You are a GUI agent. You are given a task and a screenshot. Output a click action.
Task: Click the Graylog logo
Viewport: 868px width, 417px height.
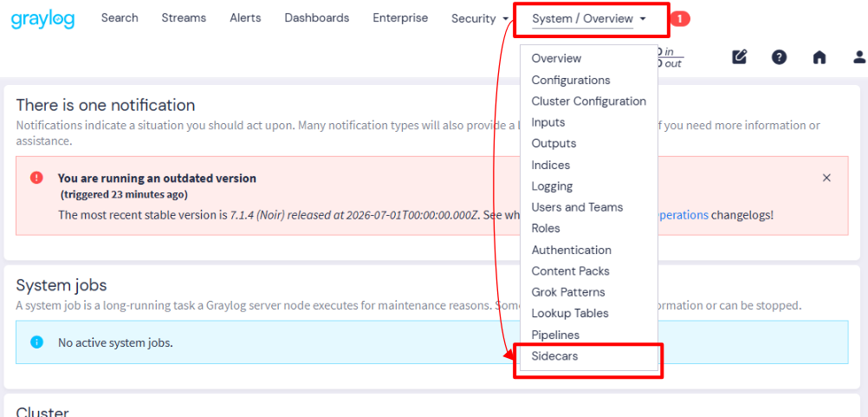pyautogui.click(x=42, y=19)
